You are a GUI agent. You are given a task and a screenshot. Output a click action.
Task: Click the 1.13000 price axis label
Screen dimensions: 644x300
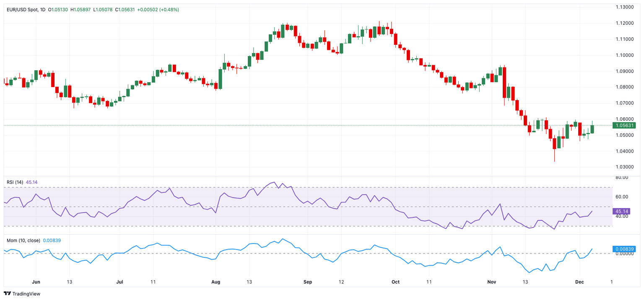coord(624,7)
